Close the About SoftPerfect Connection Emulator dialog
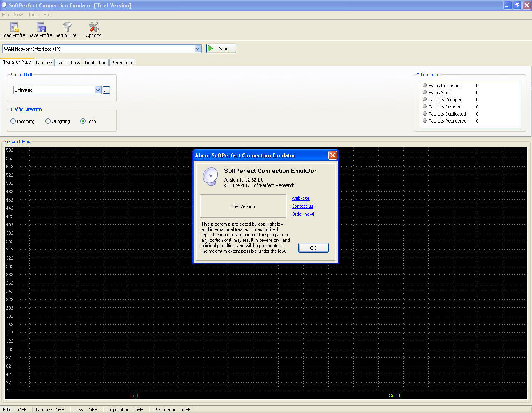The image size is (532, 413). tap(332, 155)
